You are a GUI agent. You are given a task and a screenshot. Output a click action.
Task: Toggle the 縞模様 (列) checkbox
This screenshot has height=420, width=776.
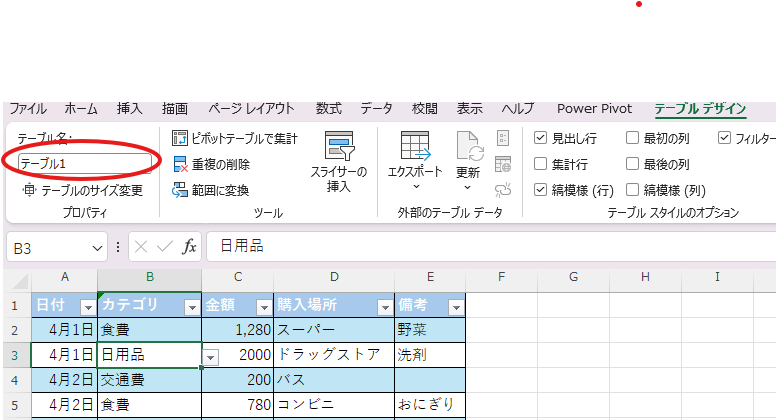[632, 190]
